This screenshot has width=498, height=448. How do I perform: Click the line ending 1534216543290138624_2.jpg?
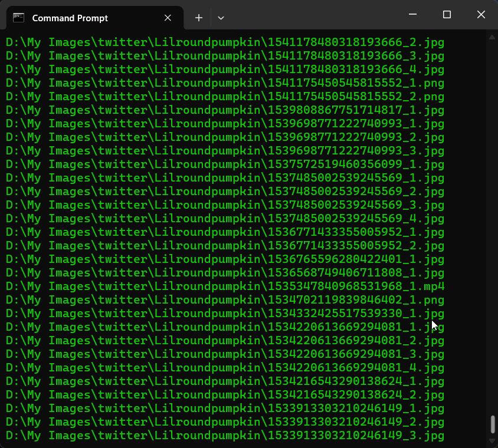[x=225, y=395]
